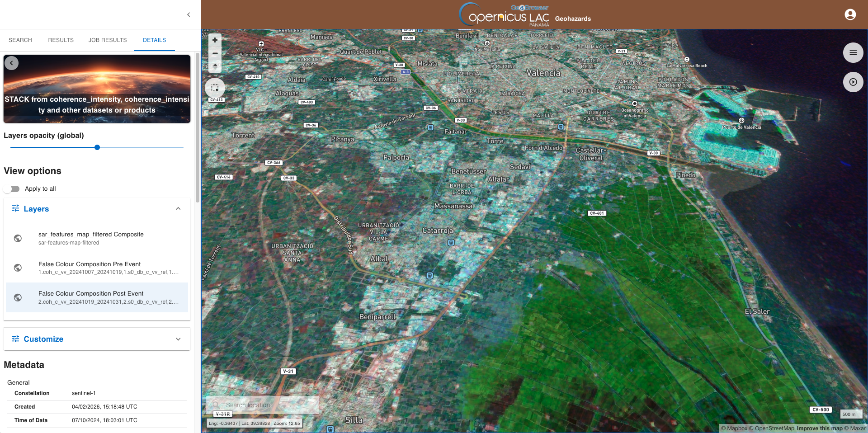Click the zoom in plus button
The height and width of the screenshot is (433, 868).
click(x=215, y=40)
